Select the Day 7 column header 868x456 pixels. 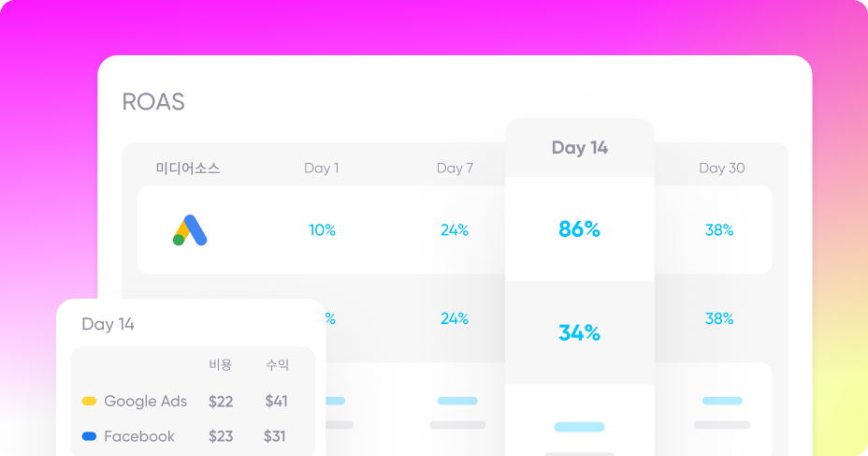(455, 168)
